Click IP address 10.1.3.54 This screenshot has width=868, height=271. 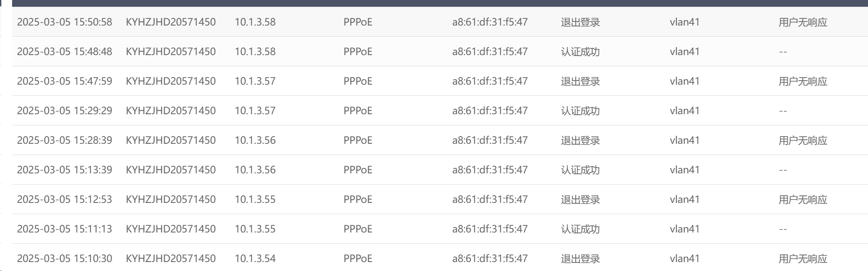tap(255, 258)
